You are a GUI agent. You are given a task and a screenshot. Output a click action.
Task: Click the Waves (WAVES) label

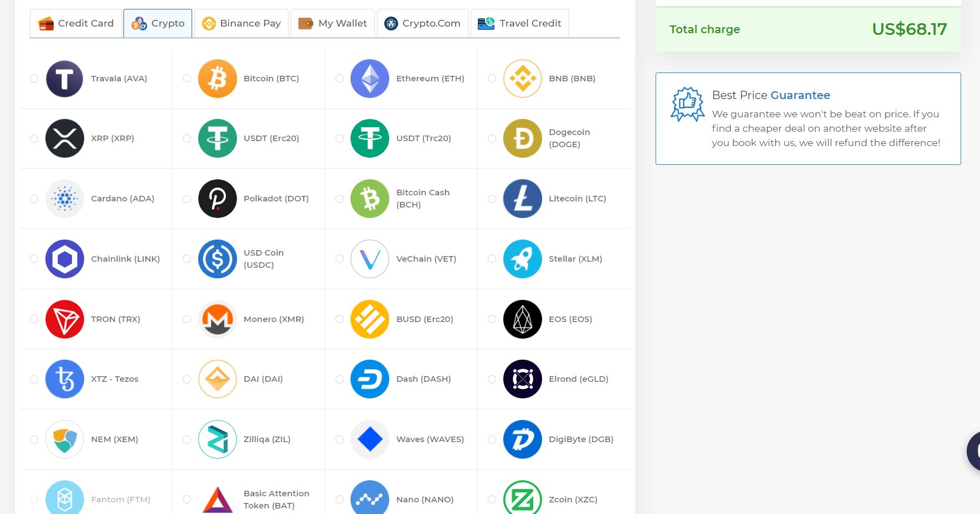[x=430, y=439]
